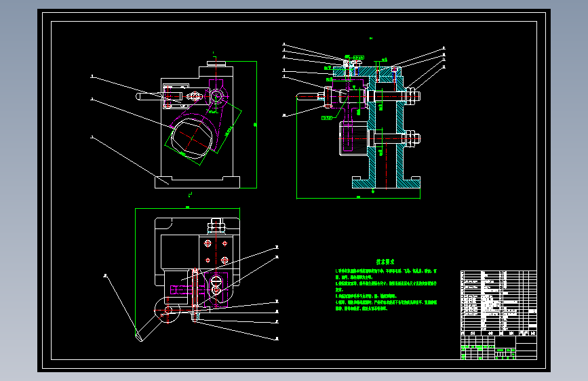
Task: Click the oval workpiece outline in front view
Action: coord(192,138)
